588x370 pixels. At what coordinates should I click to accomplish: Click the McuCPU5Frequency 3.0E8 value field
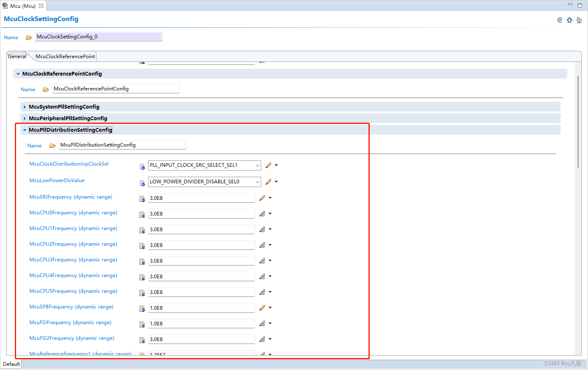pyautogui.click(x=201, y=292)
